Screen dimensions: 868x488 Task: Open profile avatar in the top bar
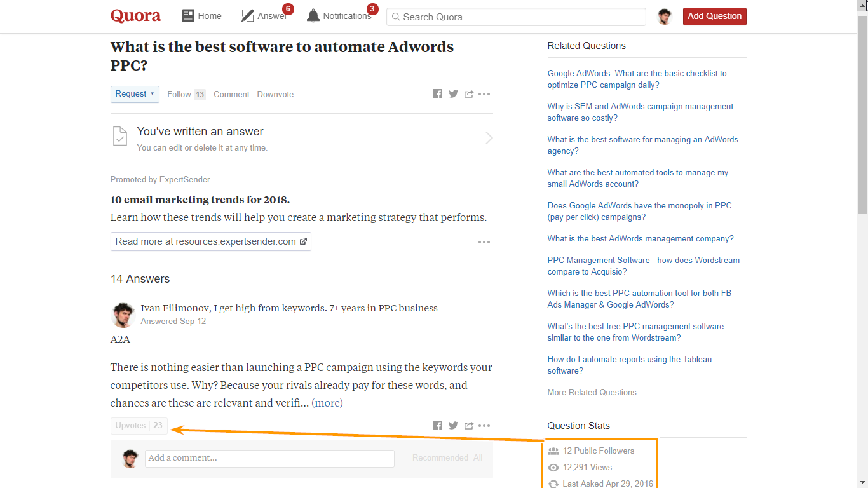pyautogui.click(x=665, y=17)
